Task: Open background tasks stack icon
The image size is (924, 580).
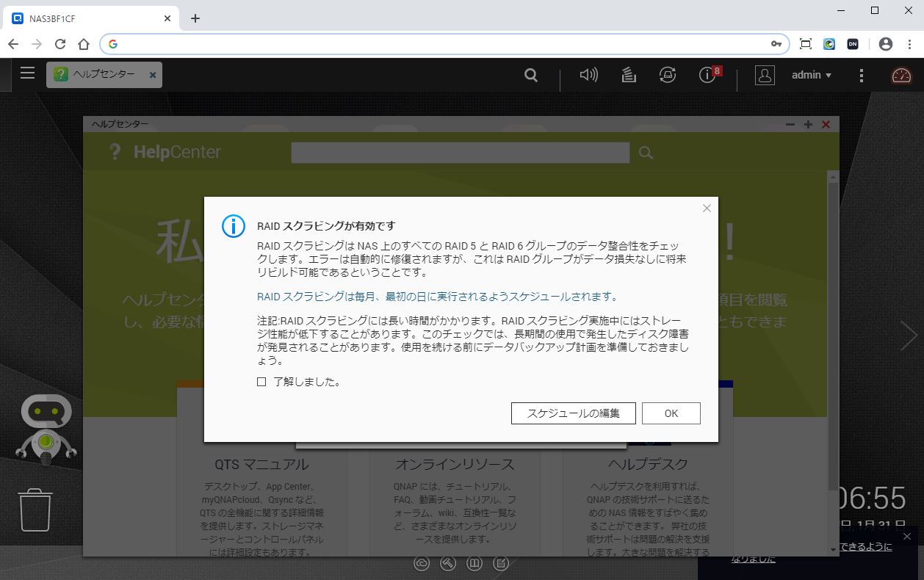Action: [x=629, y=75]
